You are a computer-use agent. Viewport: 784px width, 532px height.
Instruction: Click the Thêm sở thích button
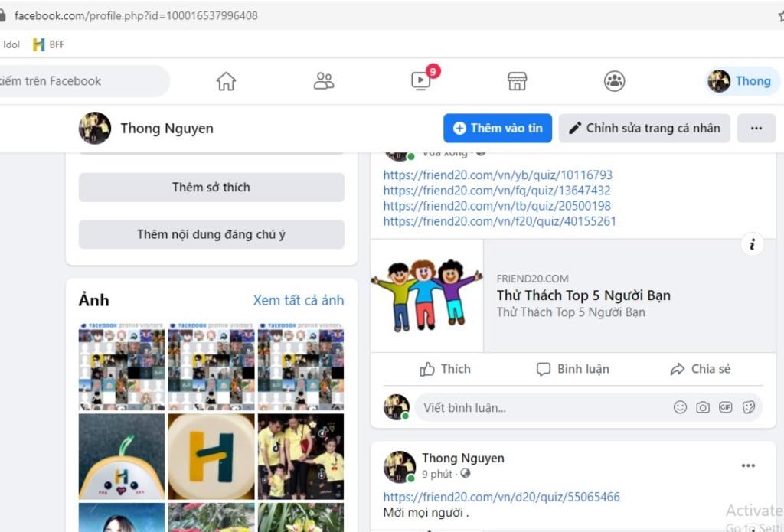[211, 187]
